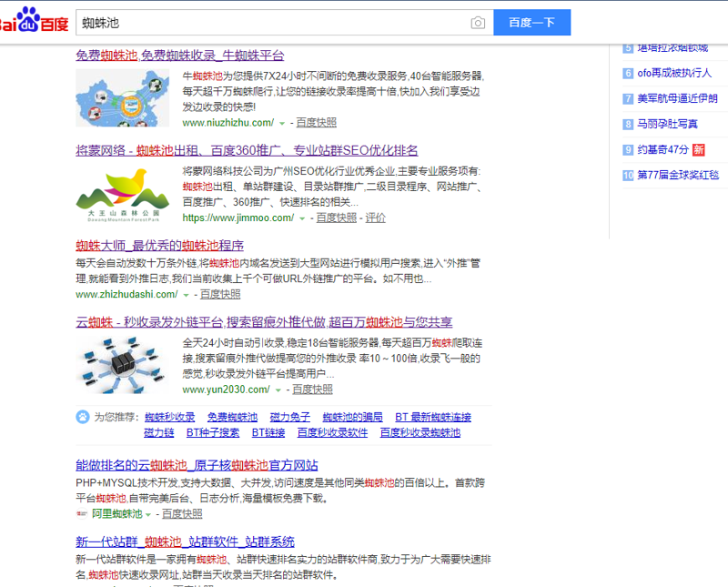728x587 pixels.
Task: Expand dropdown arrow beside www.niuzhizhu.com
Action: click(x=282, y=123)
